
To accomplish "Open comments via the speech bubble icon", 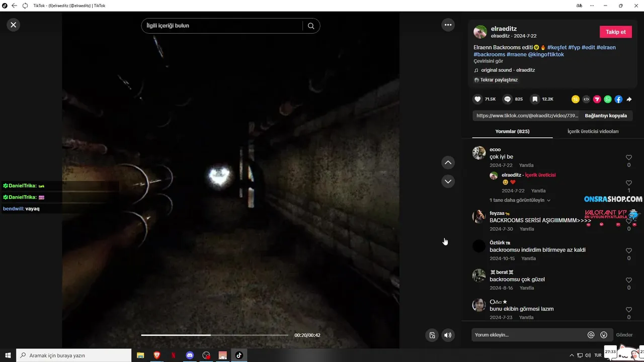I will tap(508, 99).
